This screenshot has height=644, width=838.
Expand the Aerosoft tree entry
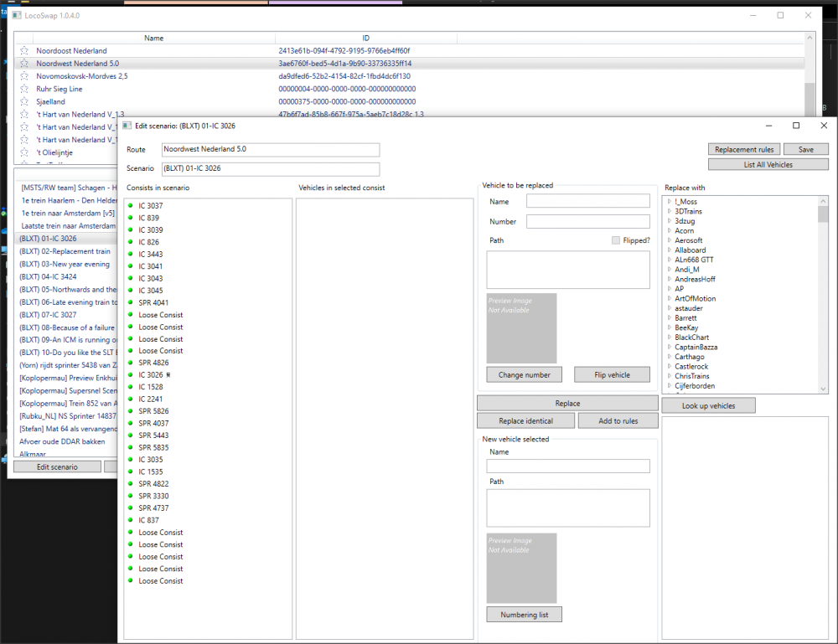point(669,240)
